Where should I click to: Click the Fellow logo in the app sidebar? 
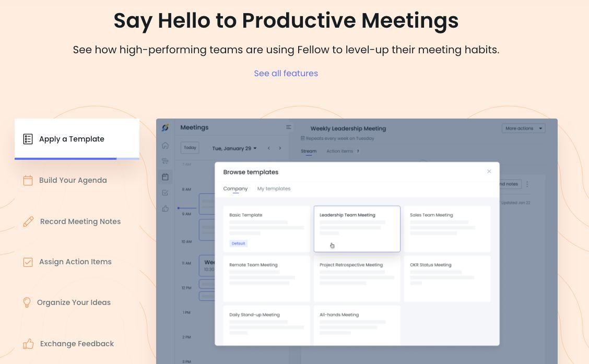click(166, 128)
